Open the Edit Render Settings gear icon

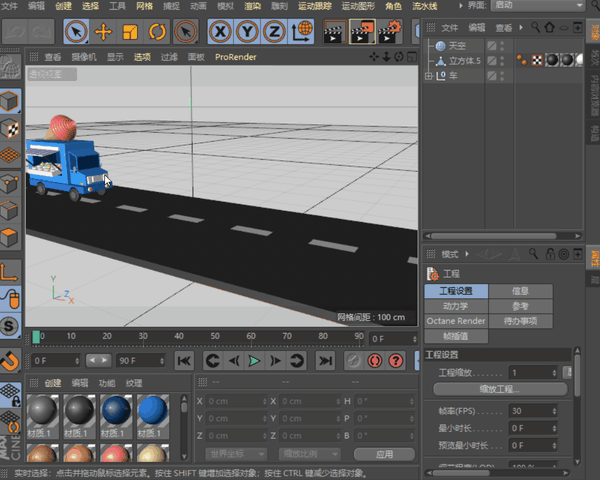(391, 32)
